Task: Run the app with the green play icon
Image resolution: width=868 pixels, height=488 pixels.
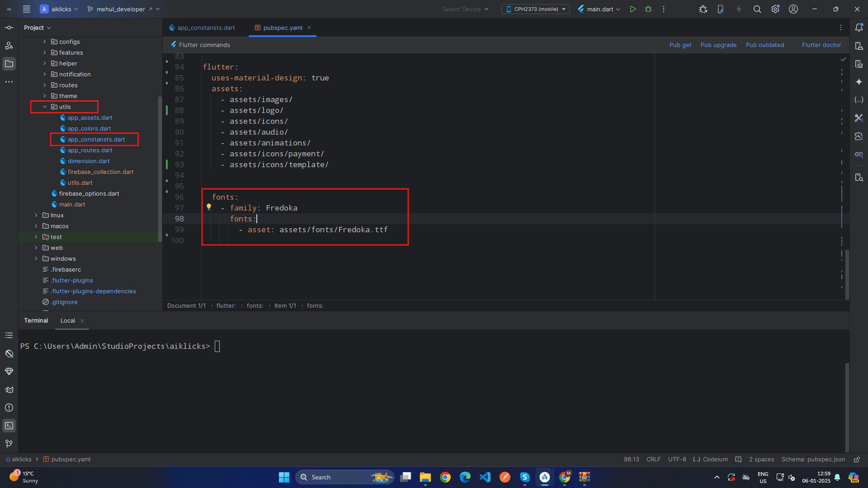Action: point(633,9)
